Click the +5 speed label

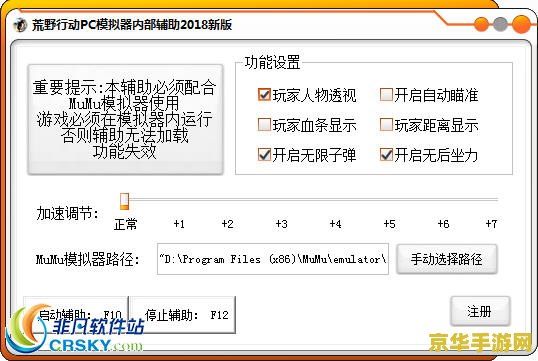click(390, 224)
